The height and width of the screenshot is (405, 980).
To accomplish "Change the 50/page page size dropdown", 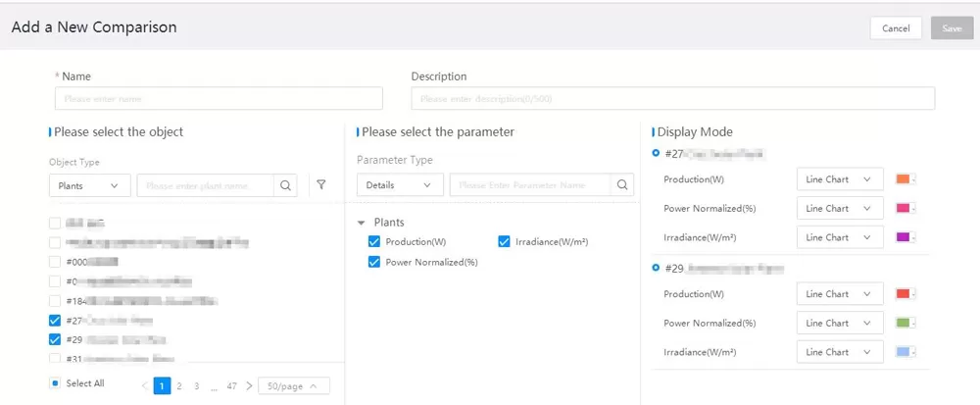I will tap(293, 386).
